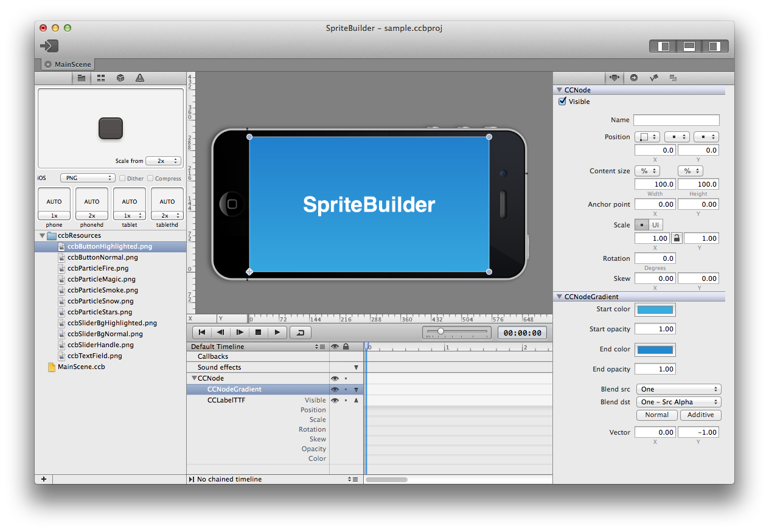Screen dimensions: 769x532
Task: Close the MainScene tab with its circle icon
Action: (48, 64)
